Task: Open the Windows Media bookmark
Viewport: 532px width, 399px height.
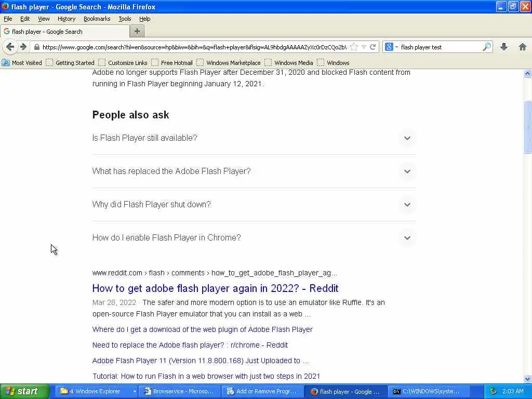Action: [289, 63]
